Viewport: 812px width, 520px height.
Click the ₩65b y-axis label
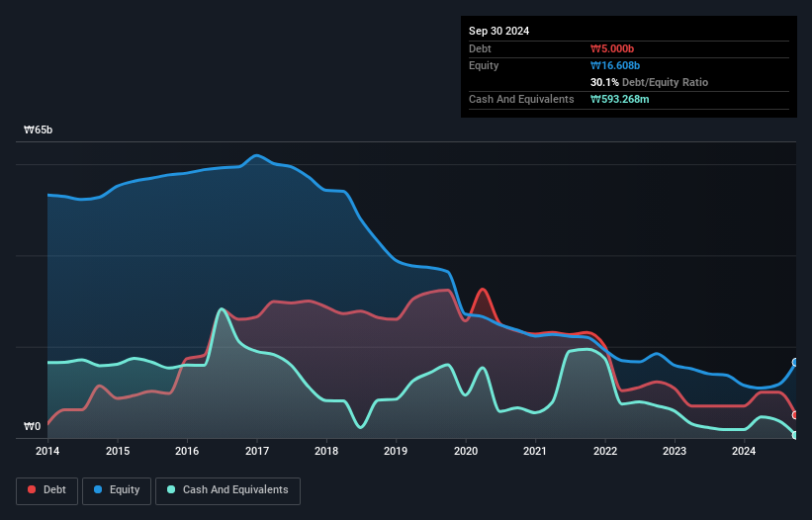(38, 130)
